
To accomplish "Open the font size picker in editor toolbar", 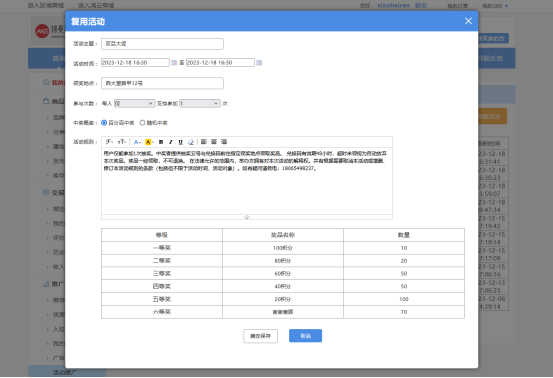I will coord(122,142).
